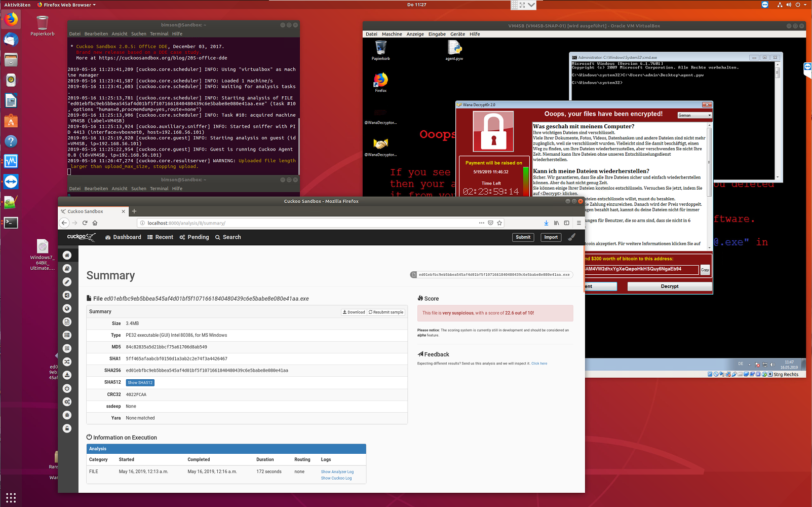
Task: Click the power icon in the Cuckoo sidebar
Action: point(67,388)
